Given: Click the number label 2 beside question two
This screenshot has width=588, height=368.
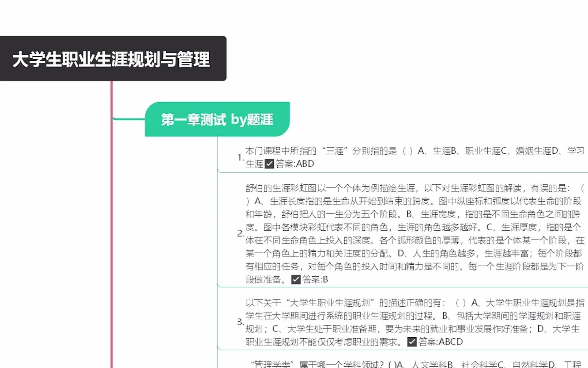Looking at the screenshot, I should point(239,233).
